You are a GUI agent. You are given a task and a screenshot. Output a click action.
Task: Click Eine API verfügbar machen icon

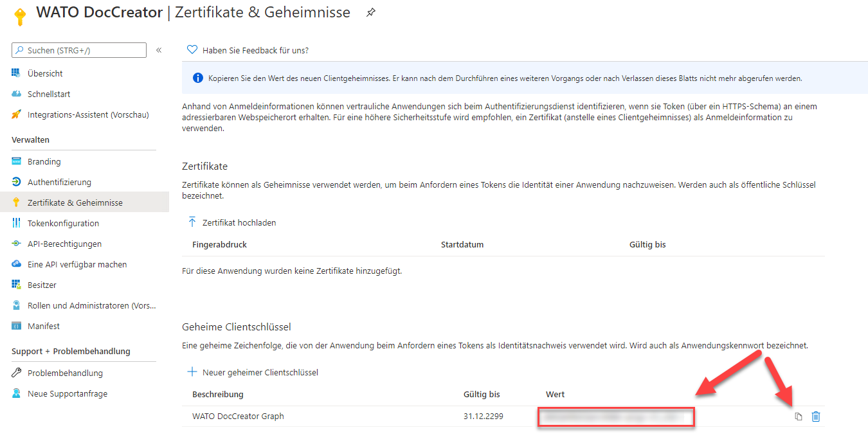(17, 264)
